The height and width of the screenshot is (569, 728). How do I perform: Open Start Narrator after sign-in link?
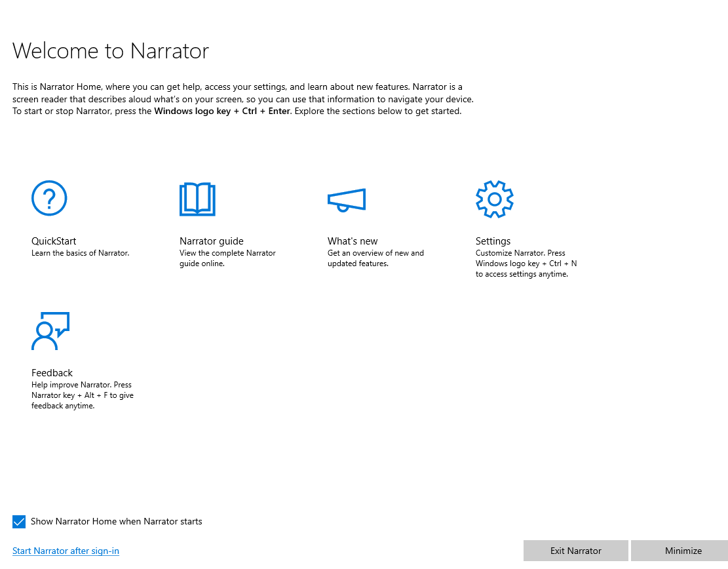point(66,551)
